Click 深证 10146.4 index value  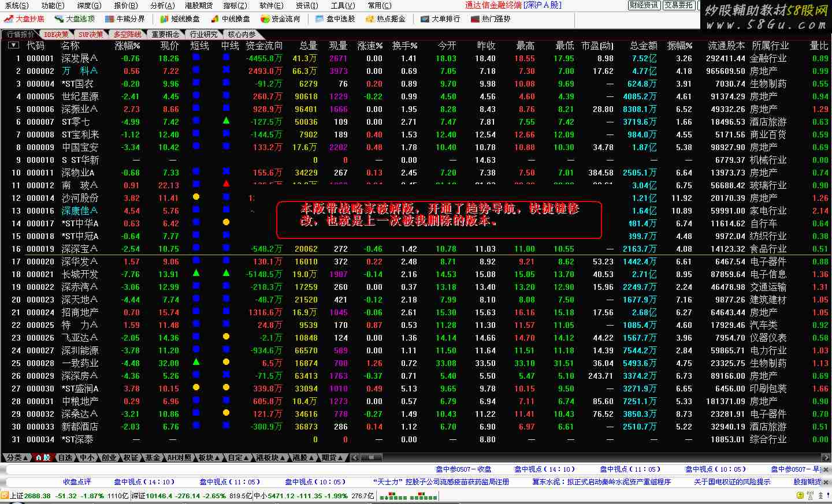pyautogui.click(x=158, y=495)
